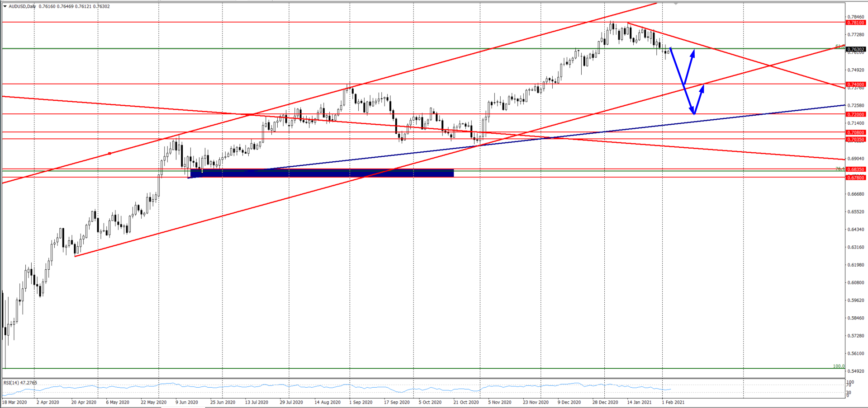Screen dimensions: 868x408
Task: Click the 1 Sep 2020 date label
Action: tap(361, 402)
